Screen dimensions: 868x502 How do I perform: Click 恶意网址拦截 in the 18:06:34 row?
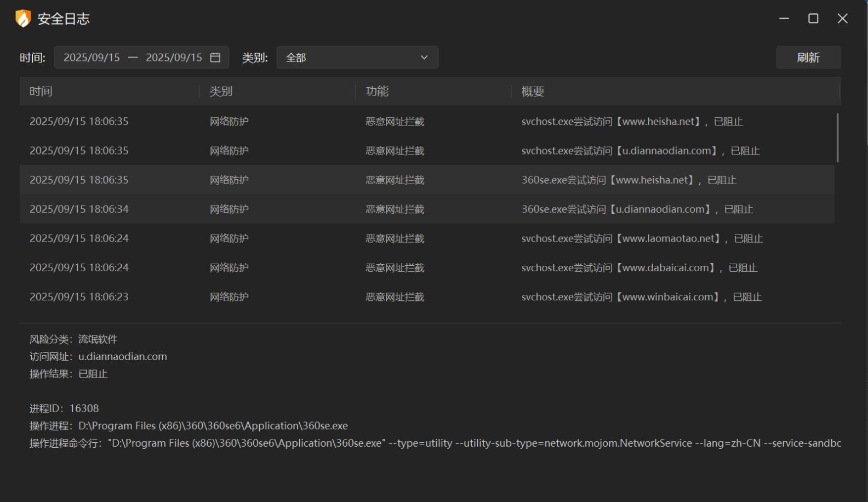pos(395,209)
